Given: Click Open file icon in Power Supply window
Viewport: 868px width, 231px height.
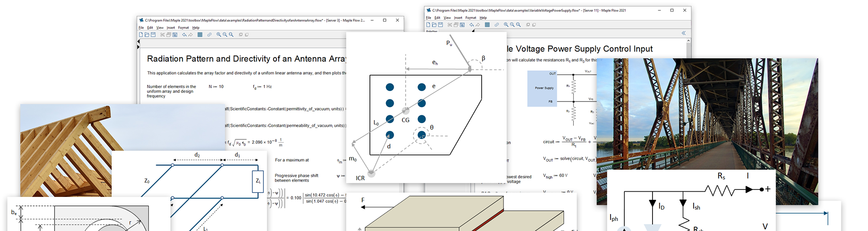Looking at the screenshot, I should point(434,25).
